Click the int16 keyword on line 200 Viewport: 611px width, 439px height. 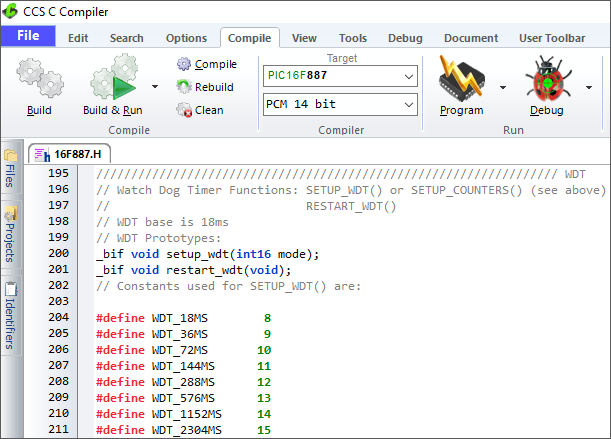coord(253,254)
